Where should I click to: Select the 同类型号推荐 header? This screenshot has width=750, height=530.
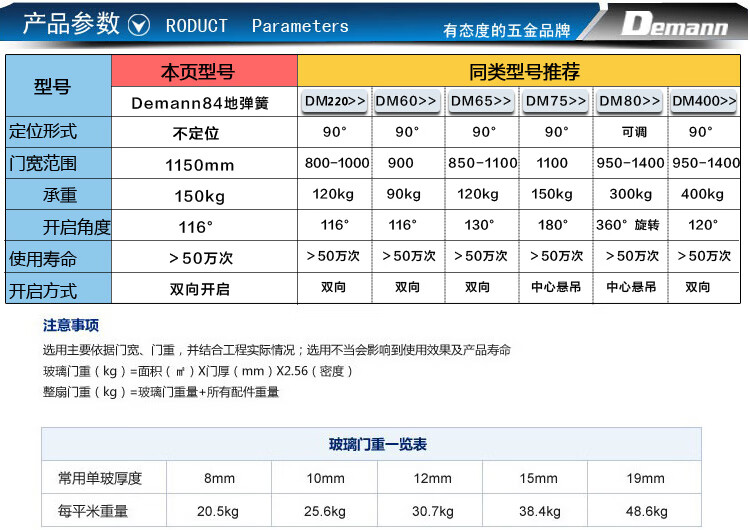point(519,71)
